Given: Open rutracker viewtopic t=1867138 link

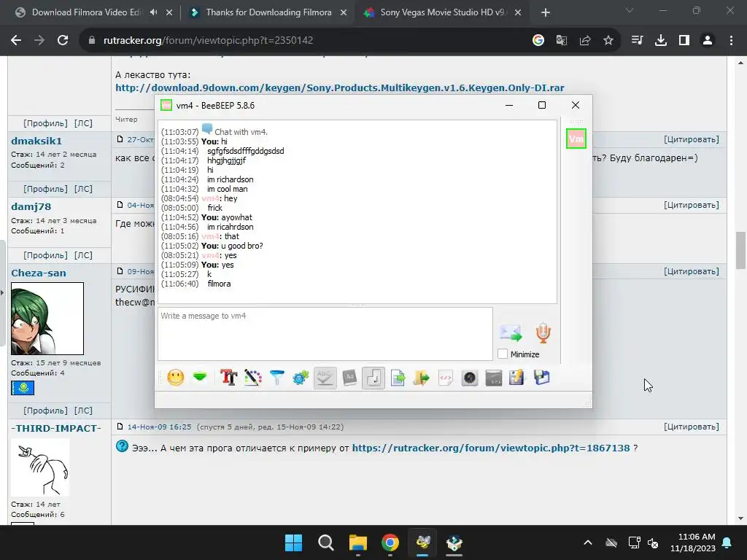Looking at the screenshot, I should pos(491,448).
